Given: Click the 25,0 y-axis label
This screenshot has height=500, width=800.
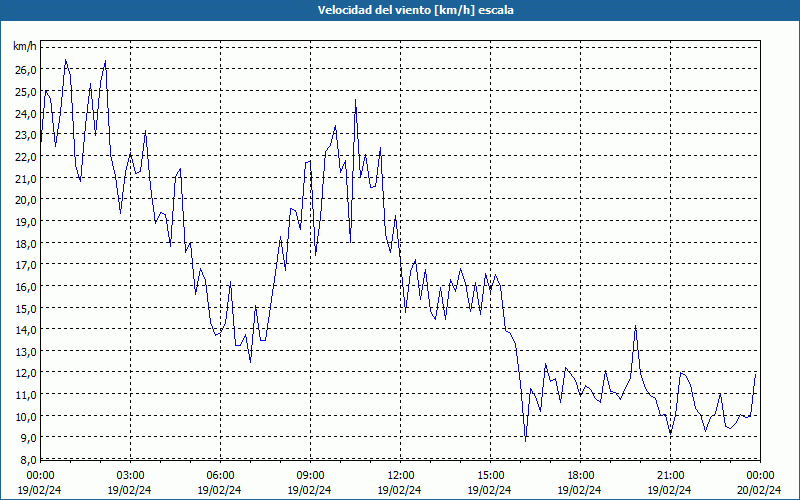Looking at the screenshot, I should click(26, 92).
